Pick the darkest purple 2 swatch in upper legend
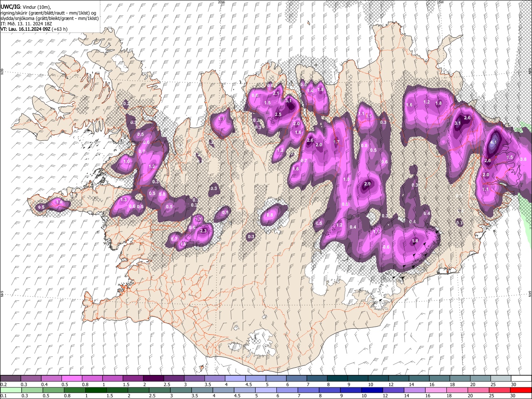 click(x=153, y=379)
